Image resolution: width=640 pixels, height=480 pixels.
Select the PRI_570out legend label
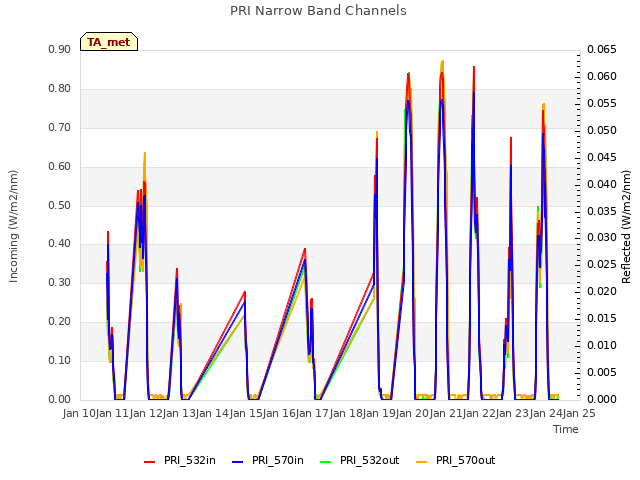466,460
